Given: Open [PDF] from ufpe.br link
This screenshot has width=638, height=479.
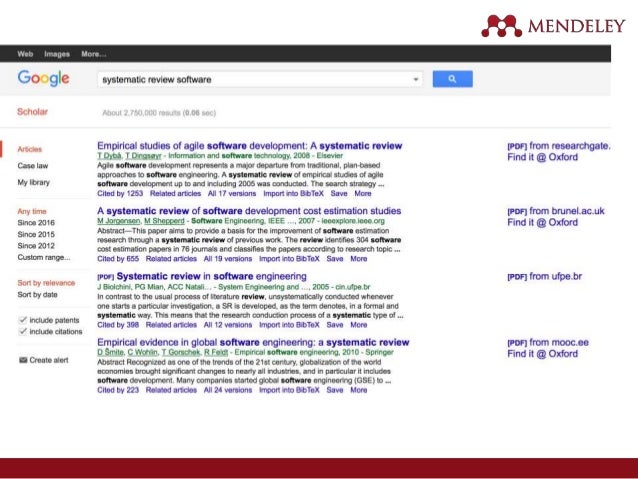Looking at the screenshot, I should click(544, 276).
